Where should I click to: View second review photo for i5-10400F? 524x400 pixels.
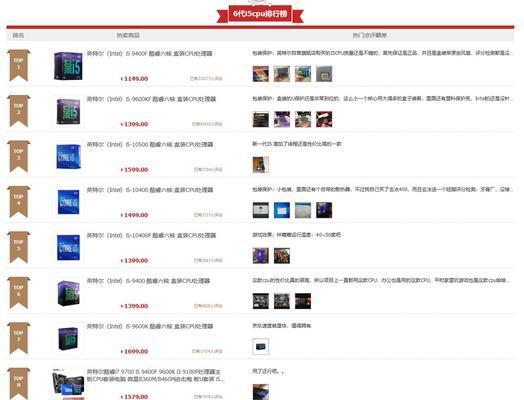[x=282, y=256]
